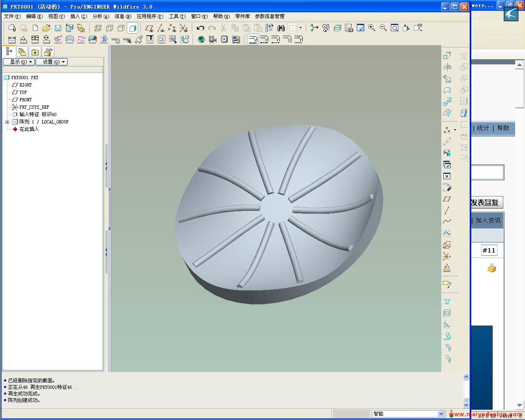Toggle datum points display
Viewport: 525px width, 420px height.
[x=172, y=28]
